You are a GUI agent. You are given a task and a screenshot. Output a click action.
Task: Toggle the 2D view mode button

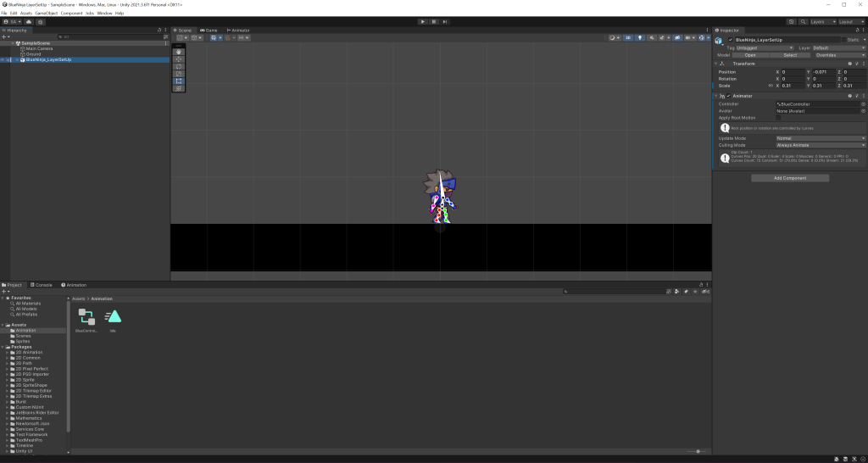(x=628, y=37)
